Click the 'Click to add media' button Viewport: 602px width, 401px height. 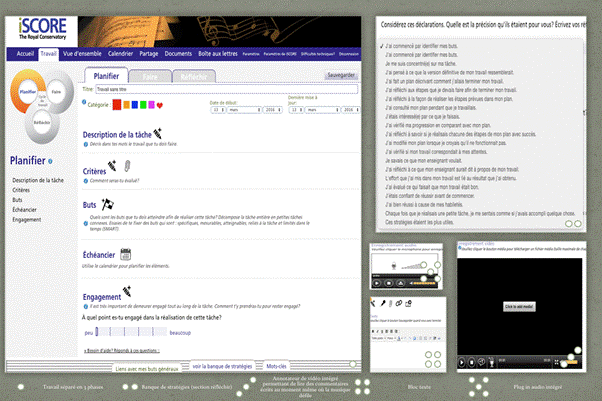[519, 307]
